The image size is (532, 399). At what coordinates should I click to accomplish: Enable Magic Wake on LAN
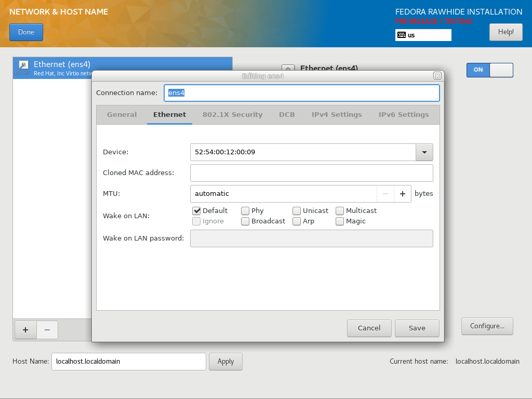(x=340, y=221)
